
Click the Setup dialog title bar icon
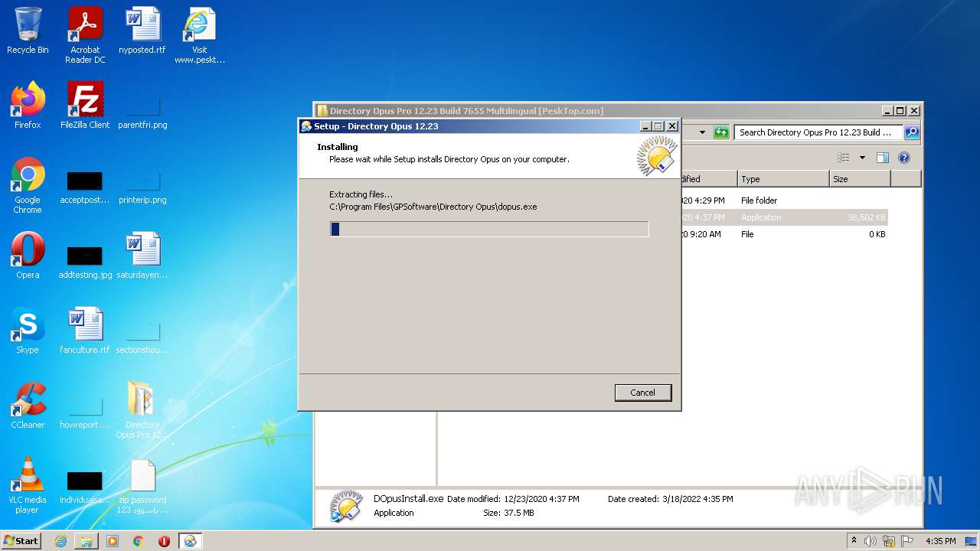(306, 126)
